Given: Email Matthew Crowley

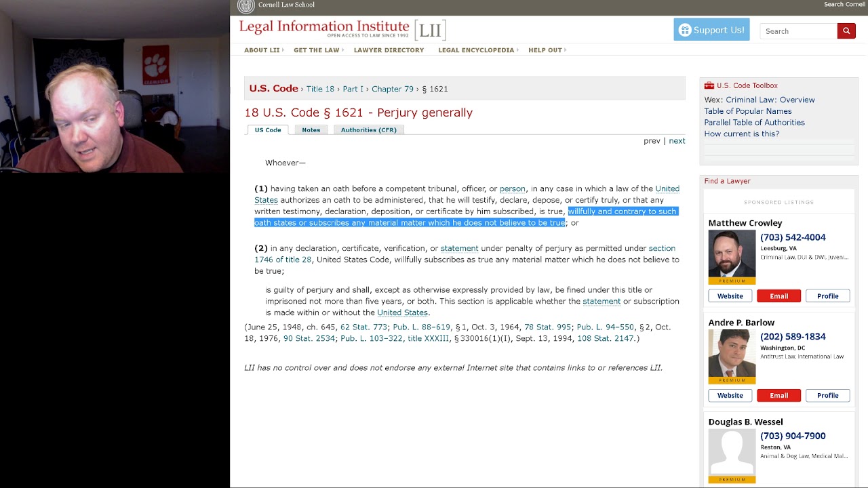Looking at the screenshot, I should coord(779,296).
